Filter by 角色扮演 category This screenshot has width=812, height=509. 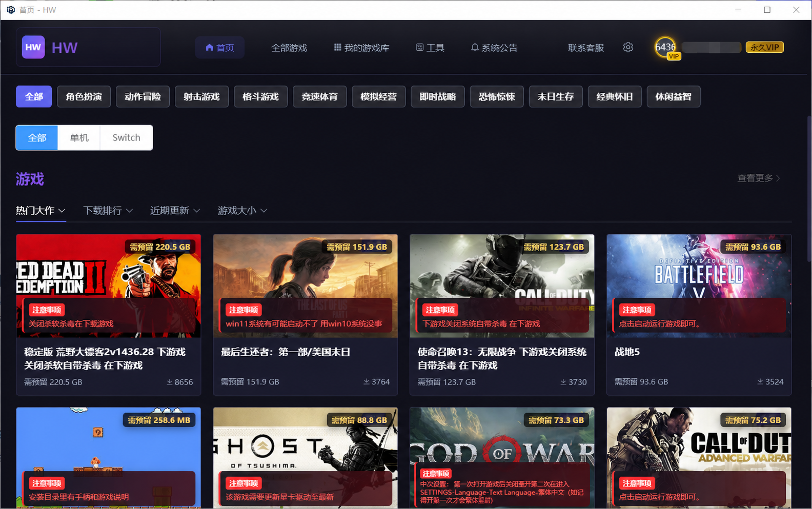click(x=84, y=96)
